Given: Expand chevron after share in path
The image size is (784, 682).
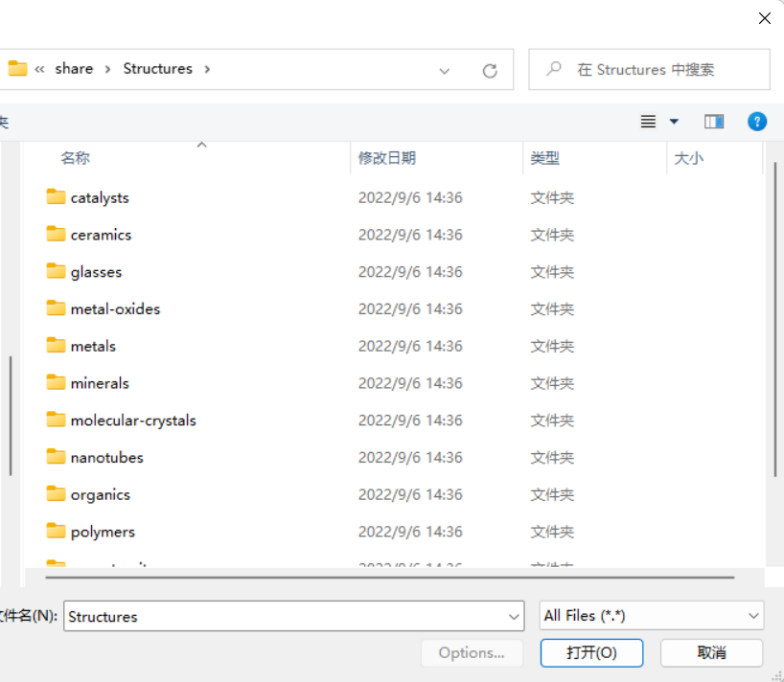Looking at the screenshot, I should [107, 69].
